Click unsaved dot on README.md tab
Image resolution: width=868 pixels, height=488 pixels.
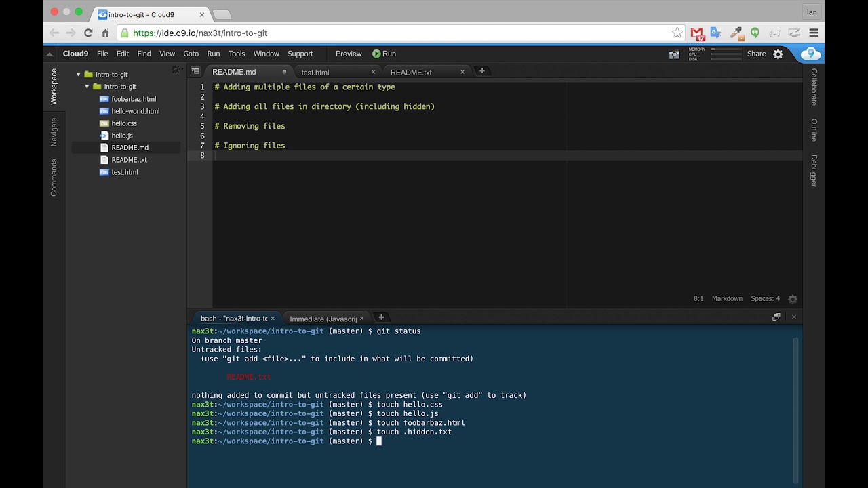[284, 72]
